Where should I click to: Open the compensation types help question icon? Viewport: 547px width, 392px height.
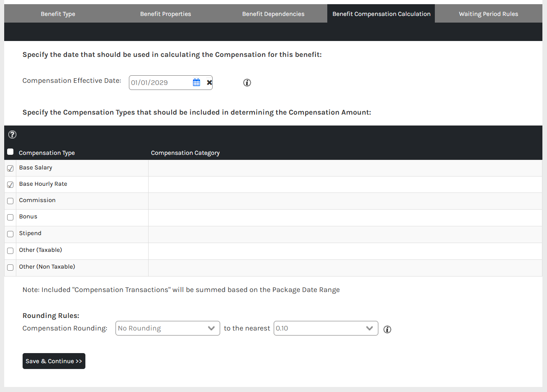pyautogui.click(x=13, y=134)
